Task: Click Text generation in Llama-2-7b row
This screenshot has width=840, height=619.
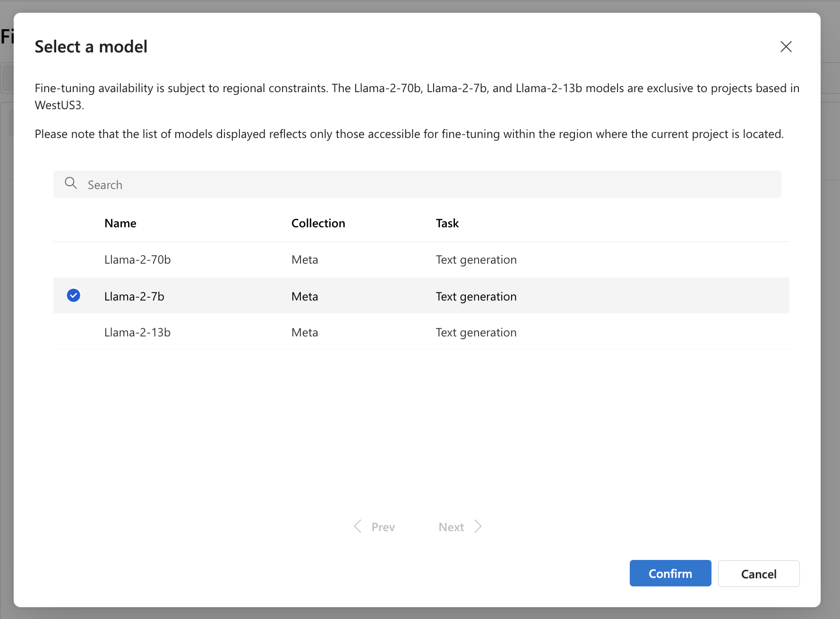Action: pos(476,296)
